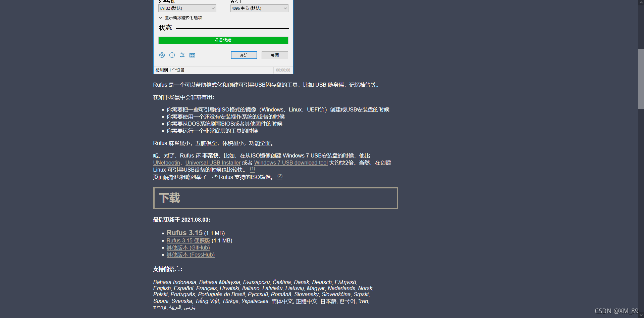Click the 开始 button

coord(244,55)
